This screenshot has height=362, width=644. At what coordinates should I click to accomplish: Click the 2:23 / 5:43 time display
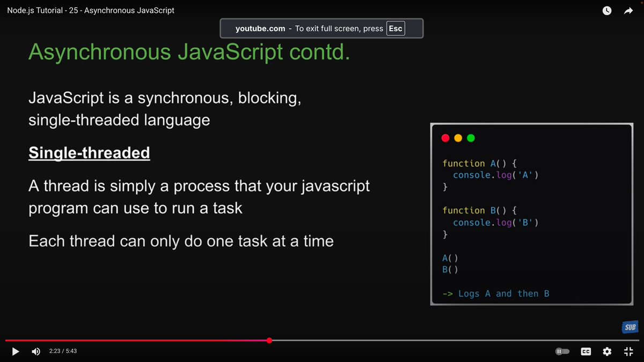[x=63, y=351]
